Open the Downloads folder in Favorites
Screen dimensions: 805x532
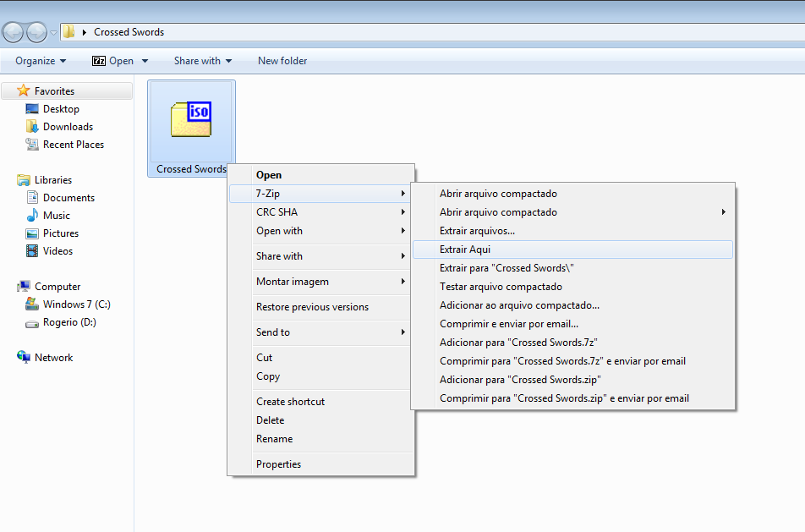click(x=68, y=127)
